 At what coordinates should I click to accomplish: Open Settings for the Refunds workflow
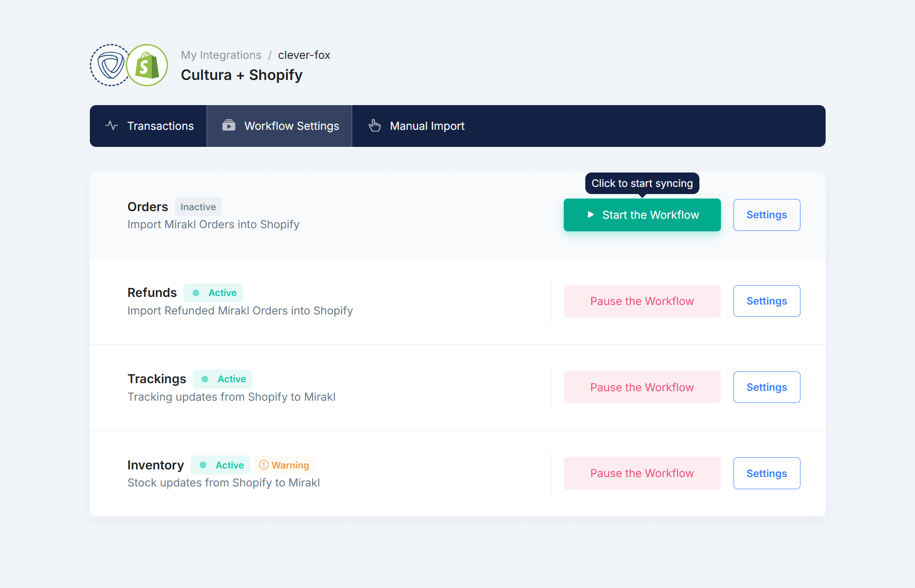click(x=766, y=301)
